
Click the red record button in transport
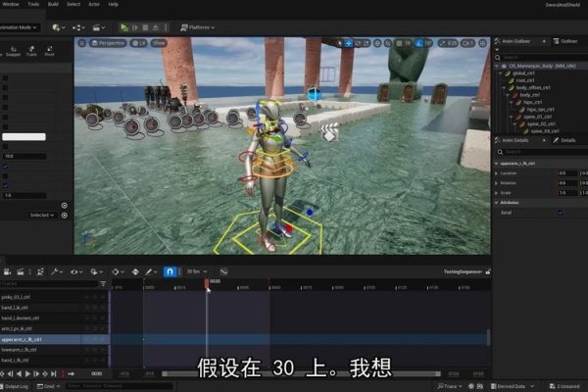63,373
